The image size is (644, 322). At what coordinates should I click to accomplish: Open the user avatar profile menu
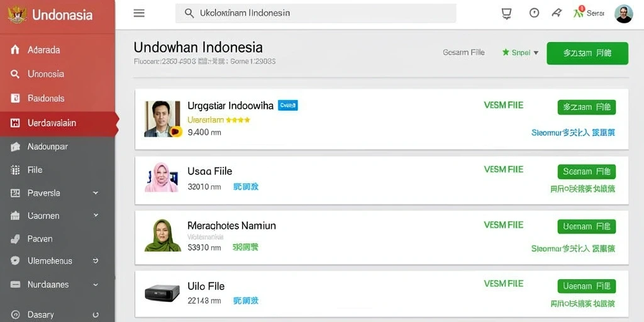click(623, 14)
